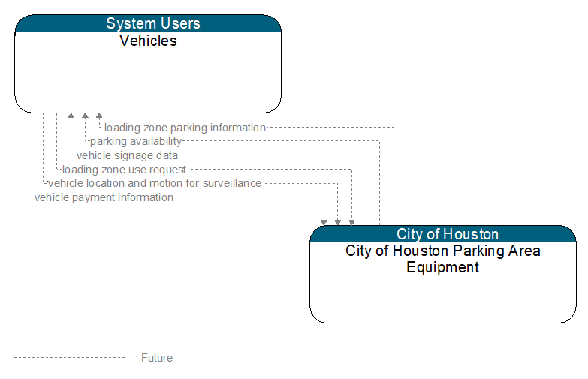Click the City of Houston header bar

(x=443, y=234)
